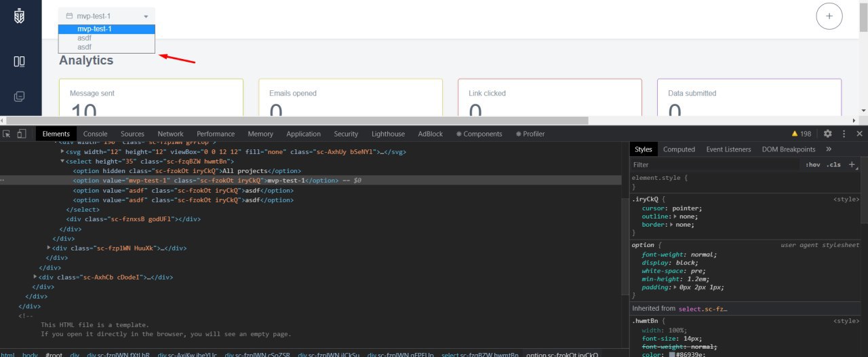Expand the outline property shorthand
Screen dimensions: 868x357
(674, 217)
